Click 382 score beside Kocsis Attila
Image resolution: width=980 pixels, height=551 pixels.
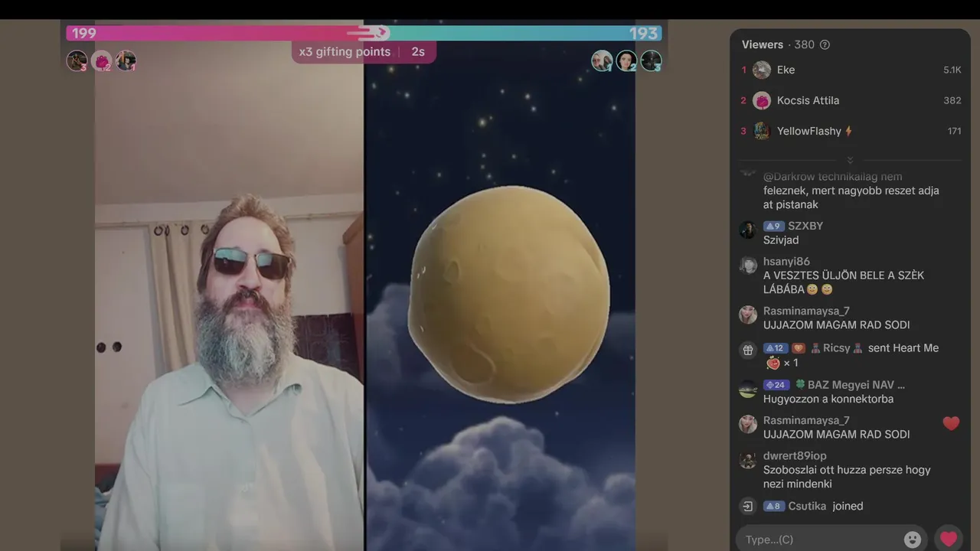coord(952,100)
